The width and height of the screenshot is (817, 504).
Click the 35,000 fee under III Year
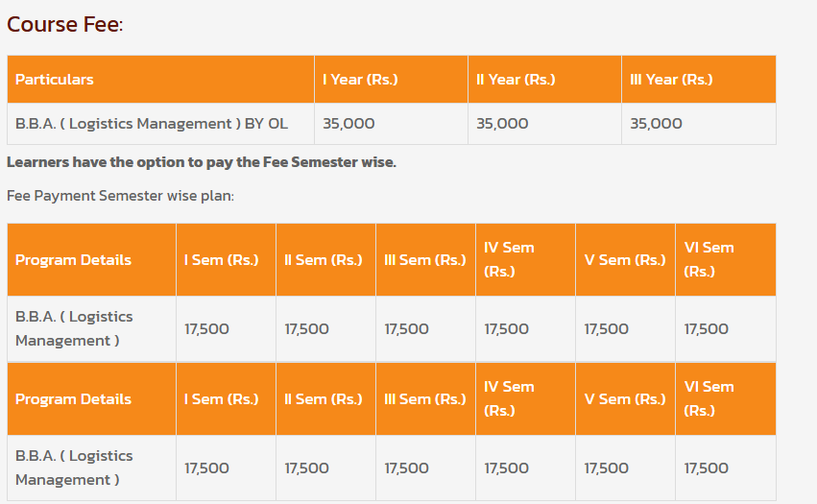[656, 124]
